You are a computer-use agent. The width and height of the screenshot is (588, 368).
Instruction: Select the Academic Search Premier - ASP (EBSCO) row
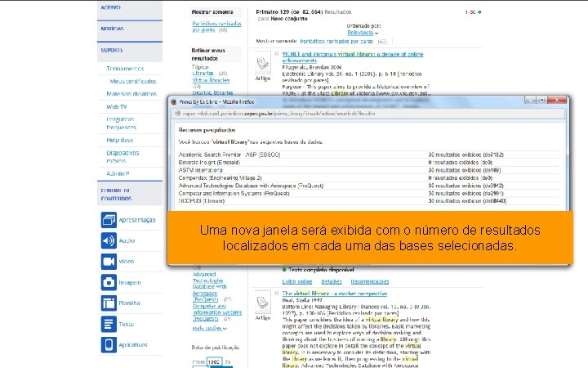[x=368, y=155]
